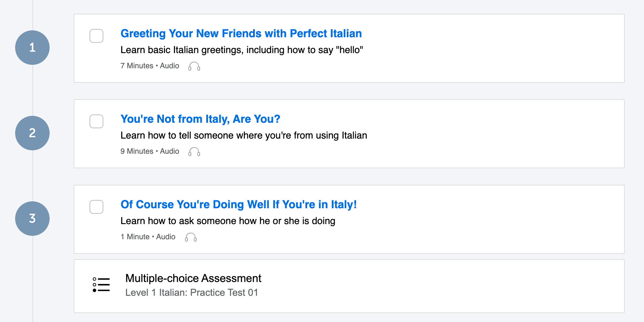Click headphones icon for lesson two
The image size is (644, 322).
194,152
